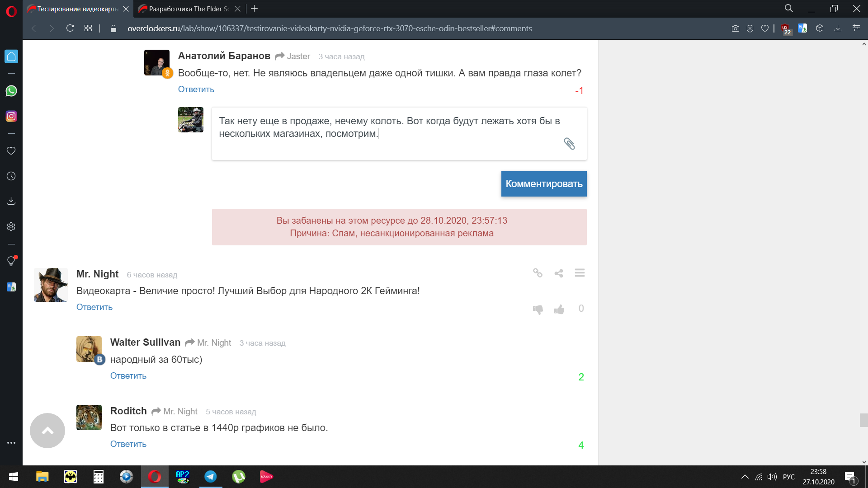Open the Opera sidebar history clock icon
Viewport: 868px width, 488px height.
tap(11, 176)
